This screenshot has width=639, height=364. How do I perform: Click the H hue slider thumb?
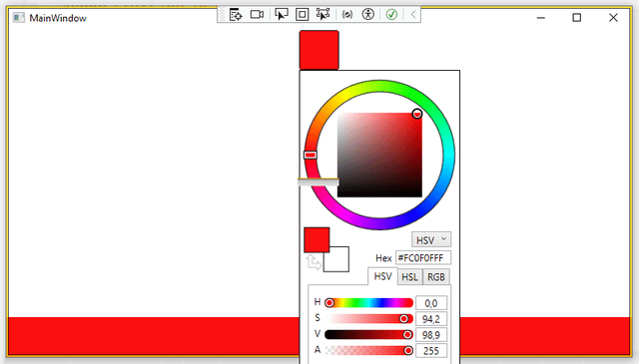point(329,302)
